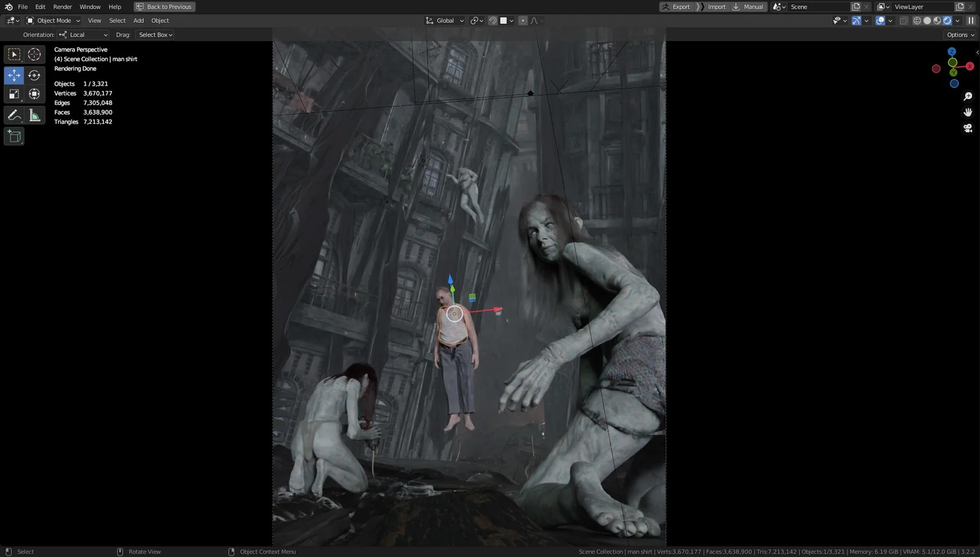Select the Move tool

(x=14, y=75)
